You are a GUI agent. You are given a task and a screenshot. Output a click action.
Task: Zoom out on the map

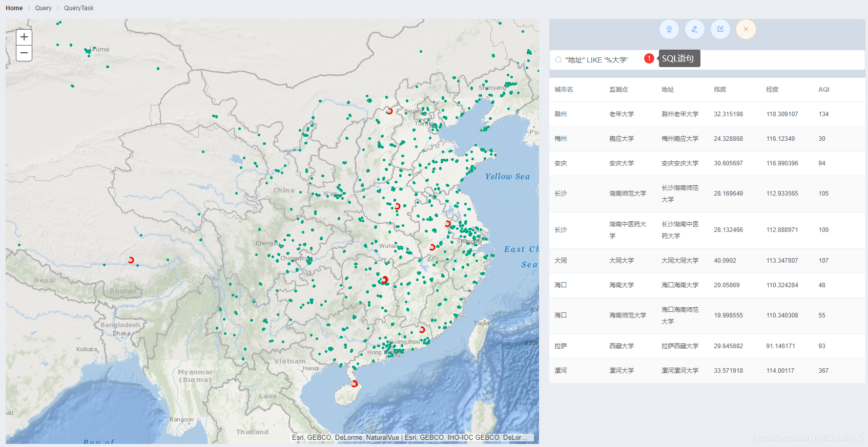24,53
